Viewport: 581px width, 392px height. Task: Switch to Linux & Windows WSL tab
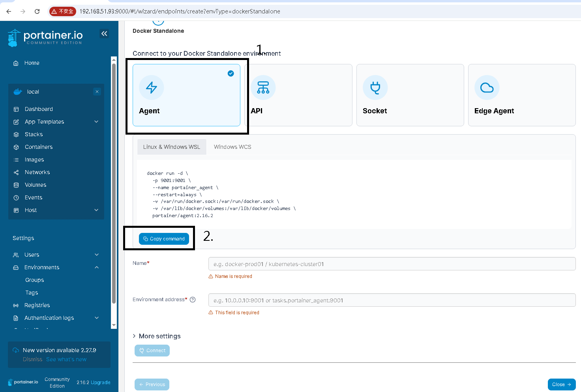172,147
